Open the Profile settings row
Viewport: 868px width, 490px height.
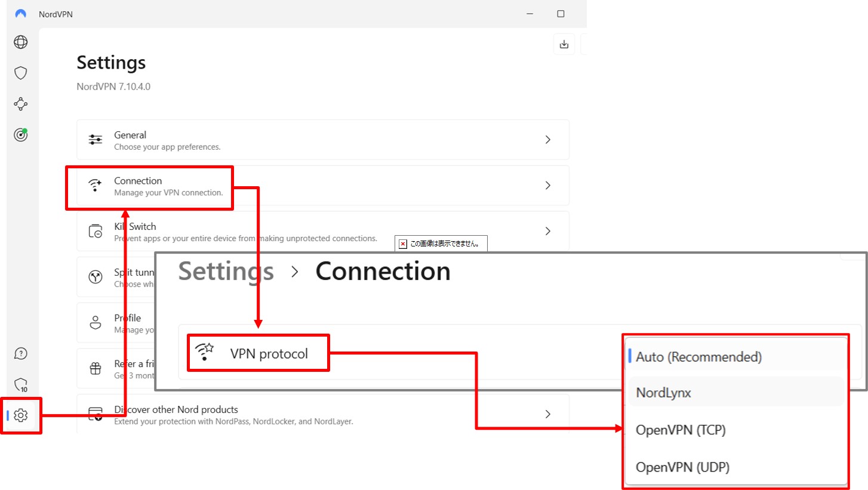pyautogui.click(x=127, y=322)
